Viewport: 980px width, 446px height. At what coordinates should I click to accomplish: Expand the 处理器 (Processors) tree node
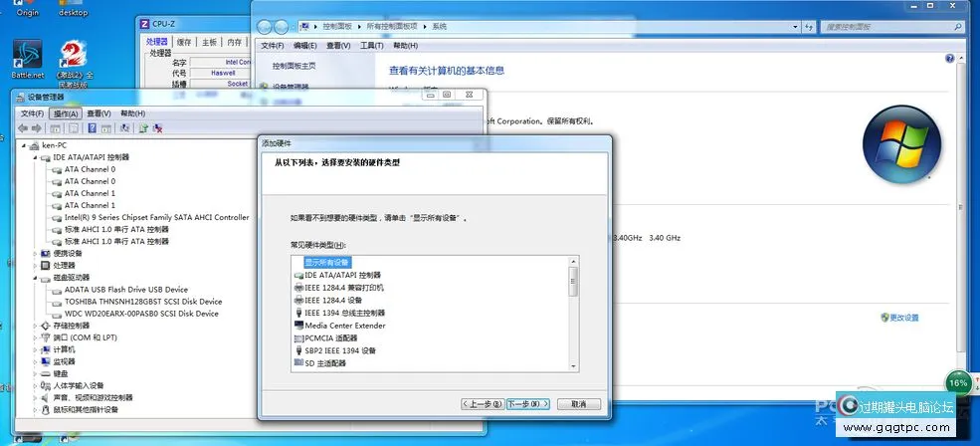(36, 266)
